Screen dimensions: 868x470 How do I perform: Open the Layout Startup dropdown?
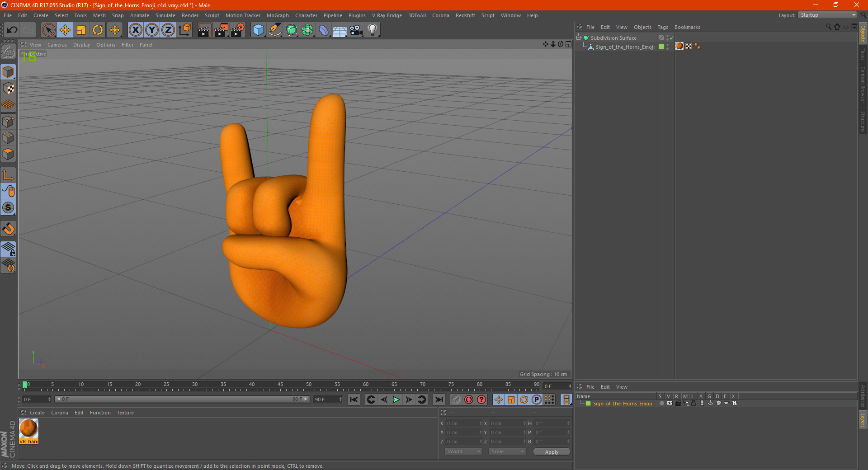pyautogui.click(x=828, y=15)
